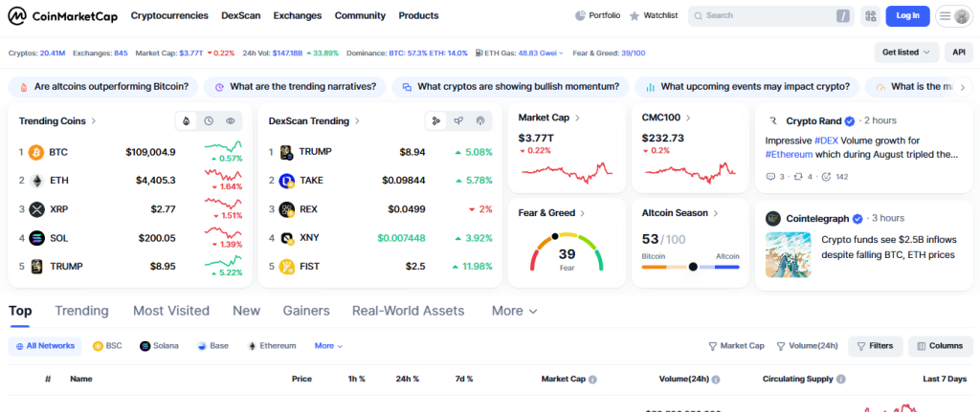Open the Portfolio pie icon
The height and width of the screenshot is (412, 980).
580,15
